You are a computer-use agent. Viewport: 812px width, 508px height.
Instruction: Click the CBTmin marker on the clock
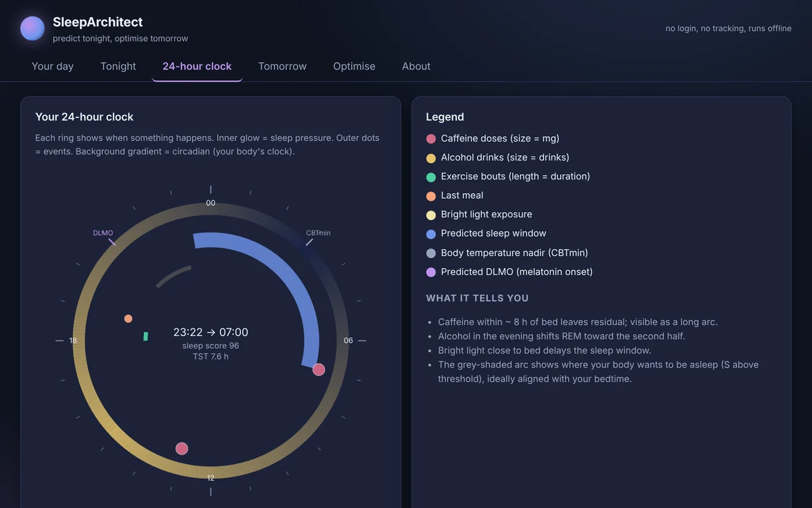(309, 242)
